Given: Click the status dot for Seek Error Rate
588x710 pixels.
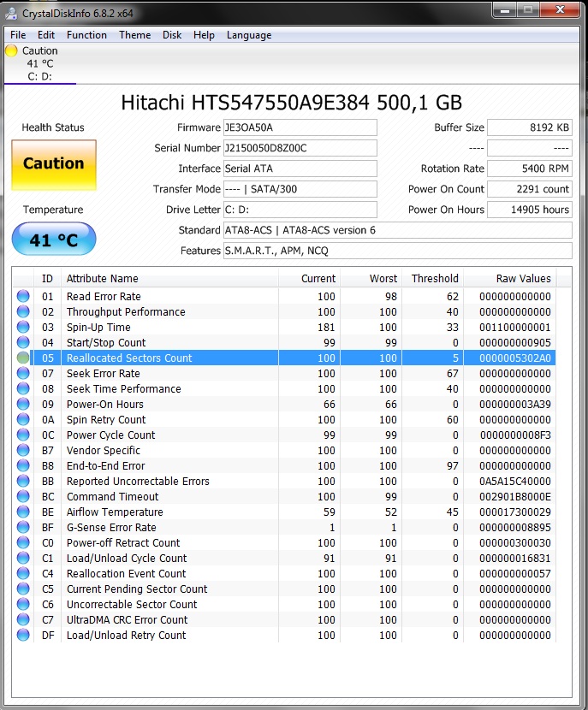Looking at the screenshot, I should click(x=23, y=373).
